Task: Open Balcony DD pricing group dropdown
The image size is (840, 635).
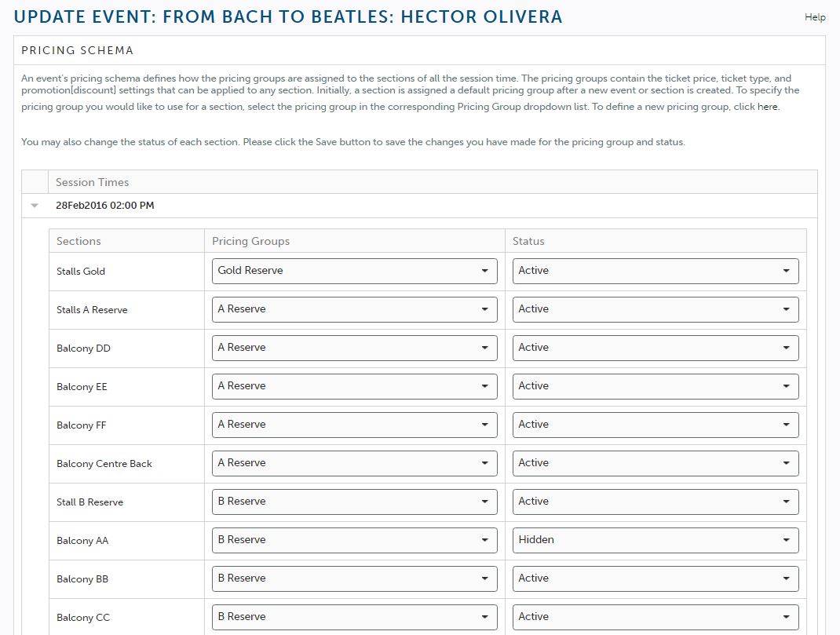Action: [355, 348]
